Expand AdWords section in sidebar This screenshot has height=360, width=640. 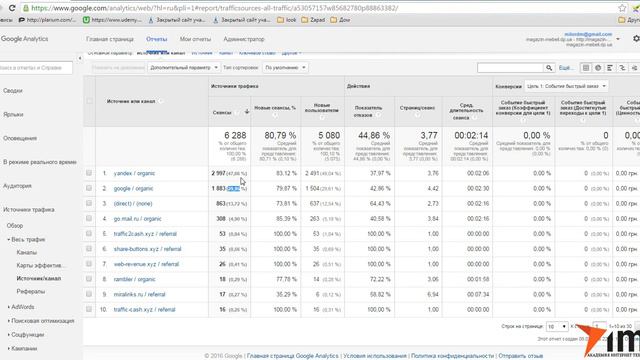click(22, 307)
